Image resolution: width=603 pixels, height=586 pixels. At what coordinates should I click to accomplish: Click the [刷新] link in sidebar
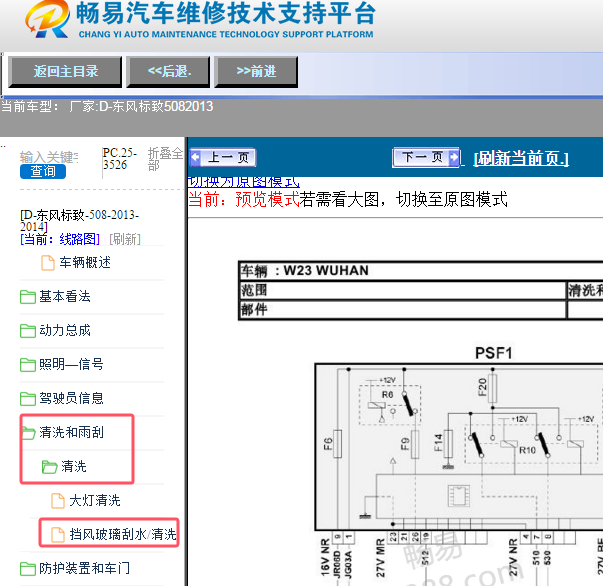pos(125,239)
